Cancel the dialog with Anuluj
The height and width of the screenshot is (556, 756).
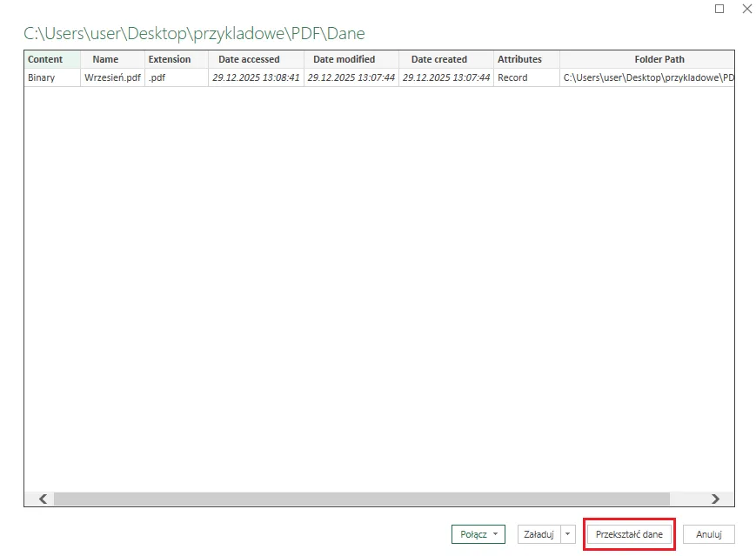click(709, 534)
